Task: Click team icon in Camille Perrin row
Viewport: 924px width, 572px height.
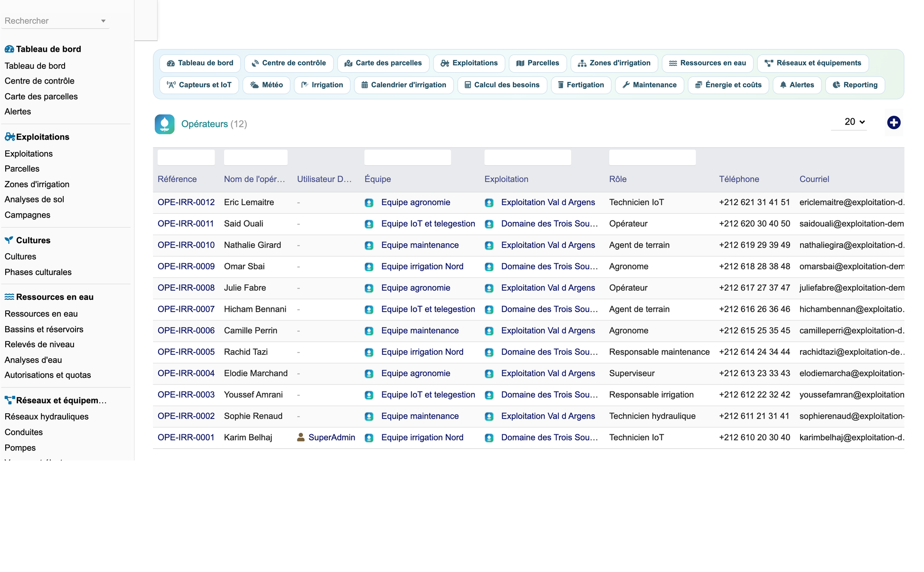Action: pyautogui.click(x=369, y=331)
